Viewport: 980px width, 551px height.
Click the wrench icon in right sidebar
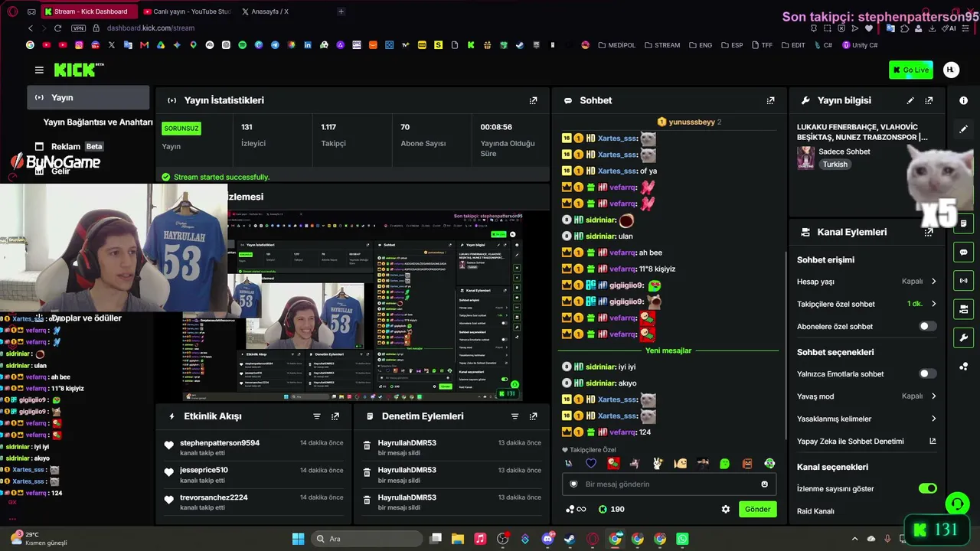click(963, 337)
